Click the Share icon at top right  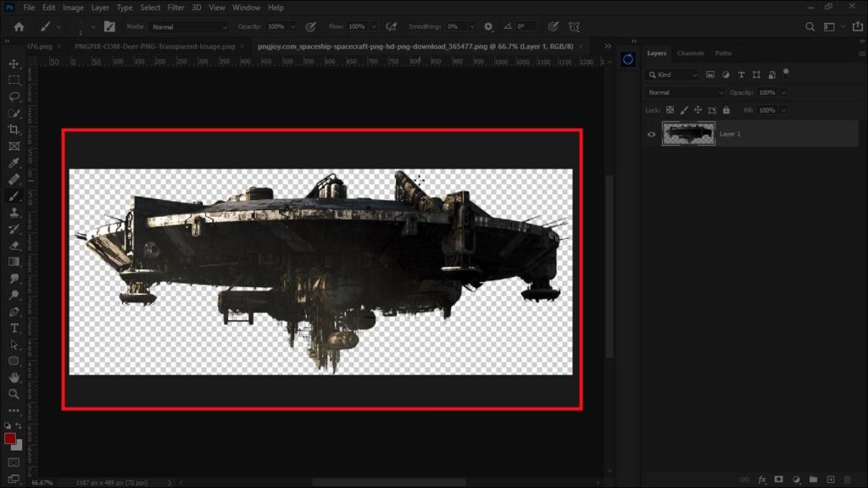(858, 26)
